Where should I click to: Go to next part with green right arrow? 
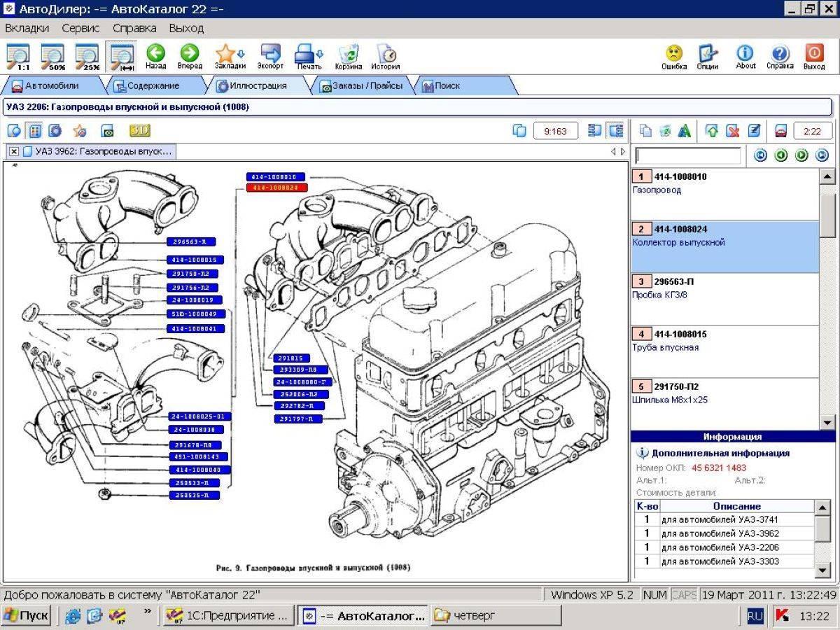click(x=802, y=155)
